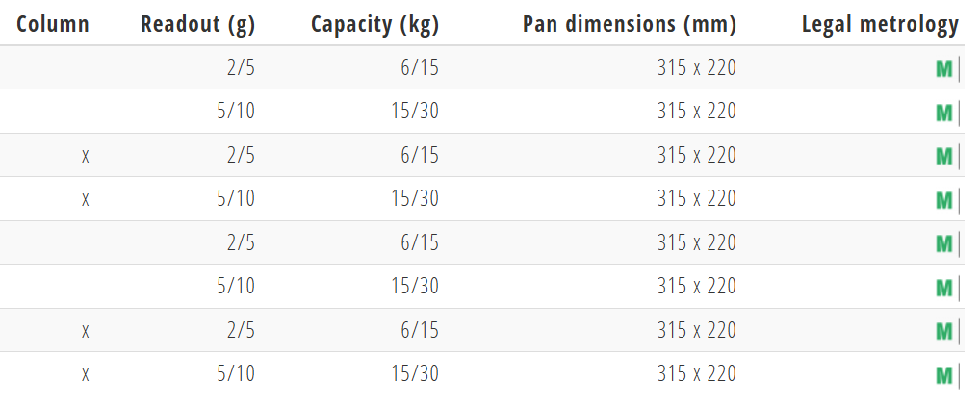Click the green M icon in the fifth row
The width and height of the screenshot is (980, 406).
943,243
